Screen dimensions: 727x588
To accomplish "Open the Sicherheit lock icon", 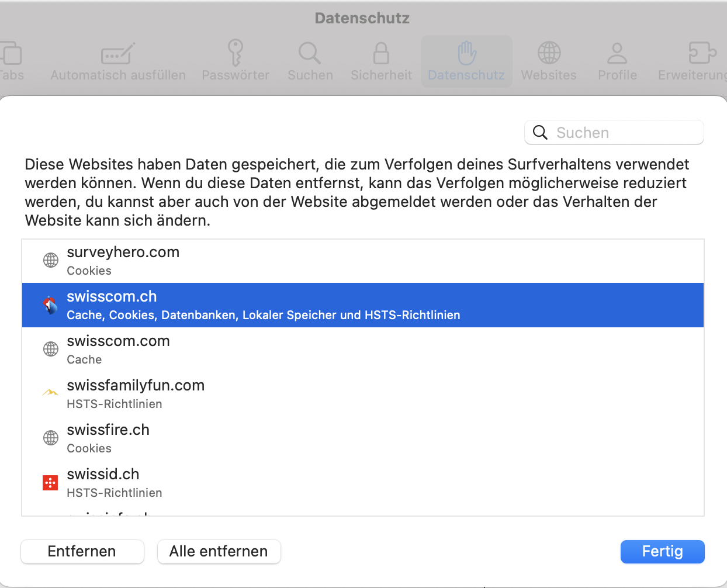I will coord(381,53).
